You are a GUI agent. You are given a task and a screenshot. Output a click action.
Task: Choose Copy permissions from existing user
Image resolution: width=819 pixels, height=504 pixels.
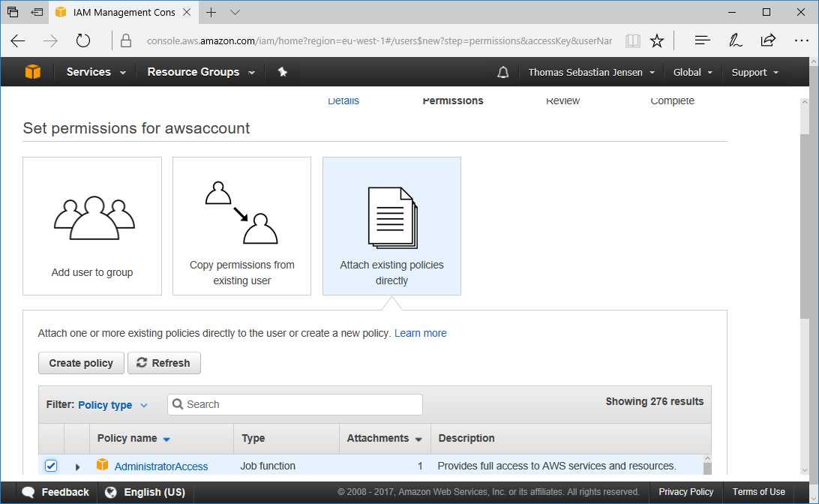pos(241,226)
